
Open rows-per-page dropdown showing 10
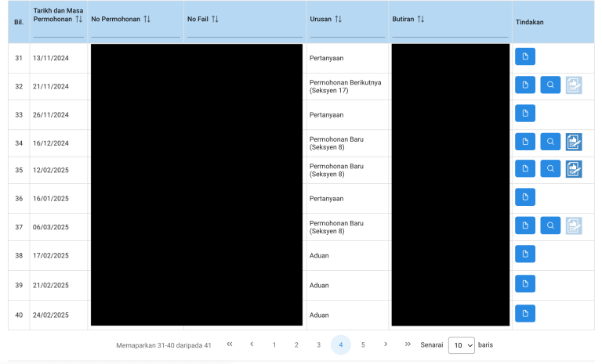pos(462,345)
